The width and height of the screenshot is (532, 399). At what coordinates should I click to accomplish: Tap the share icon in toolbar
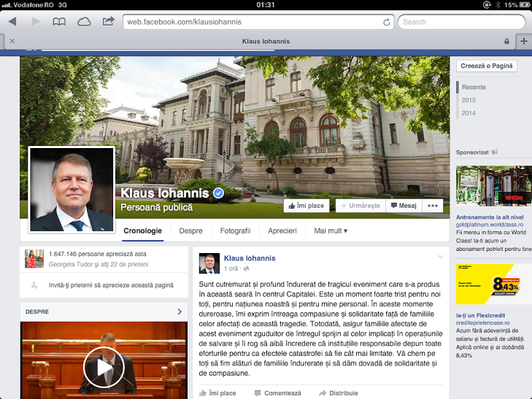108,22
